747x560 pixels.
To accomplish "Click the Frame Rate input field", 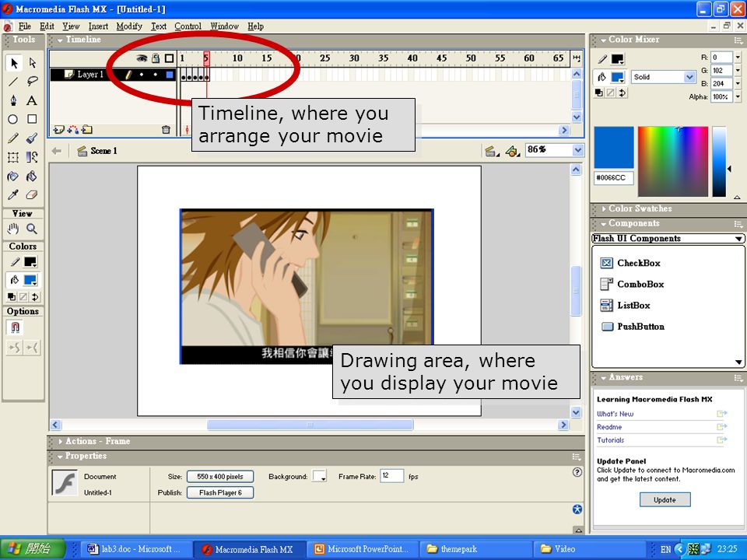I will tap(392, 476).
